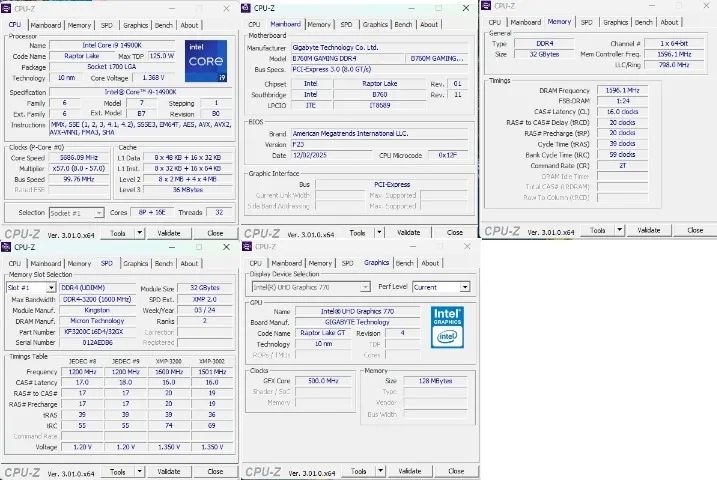Open Graphics tab in the Processor window
Screen dimensions: 717x480
(x=135, y=25)
